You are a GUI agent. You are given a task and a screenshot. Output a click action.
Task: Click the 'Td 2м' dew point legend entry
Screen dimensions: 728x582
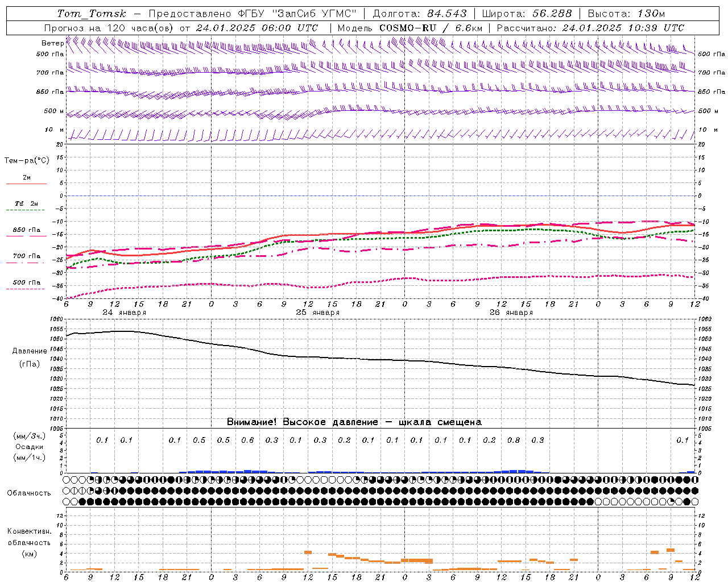[x=27, y=203]
